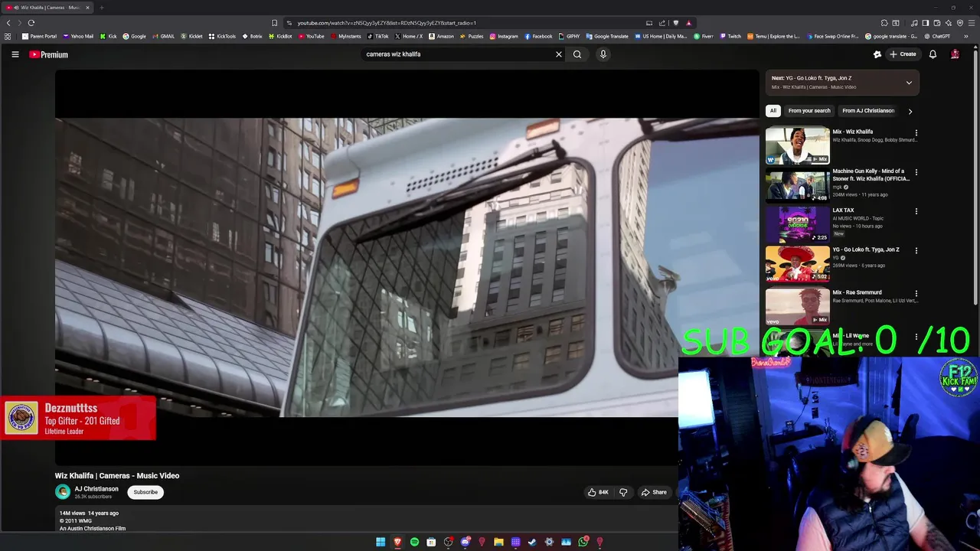Screen dimensions: 980x551
Task: Dislike the video with thumbs down
Action: (623, 492)
